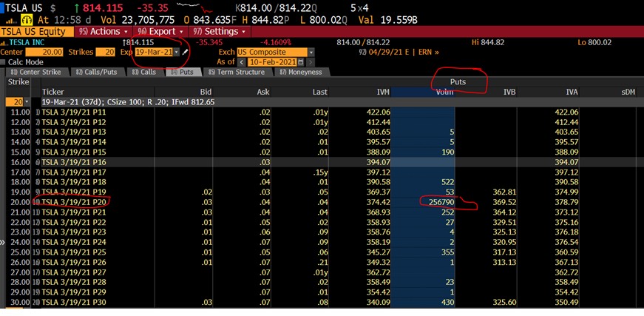Open the Settings dropdown menu
644x316 pixels.
tap(220, 32)
